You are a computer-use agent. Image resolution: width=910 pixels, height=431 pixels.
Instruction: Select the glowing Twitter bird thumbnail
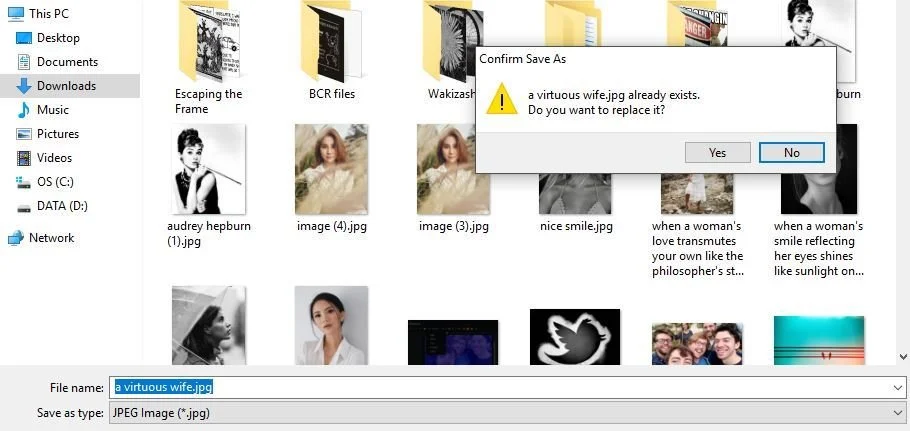[575, 337]
